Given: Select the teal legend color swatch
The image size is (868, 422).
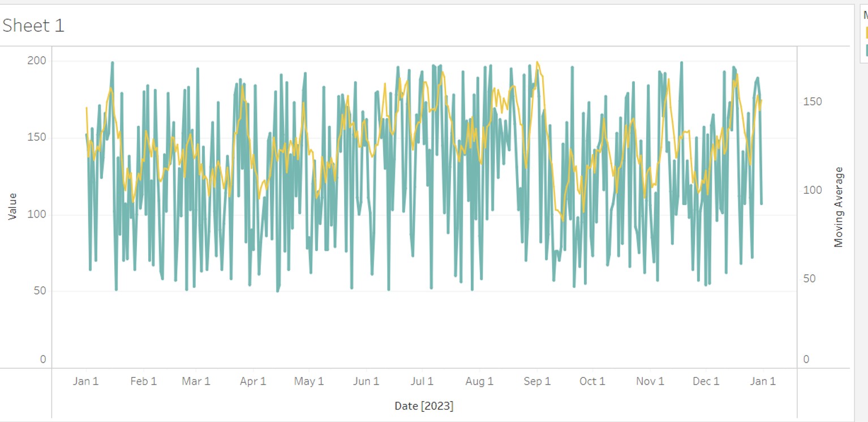Looking at the screenshot, I should coord(866,50).
